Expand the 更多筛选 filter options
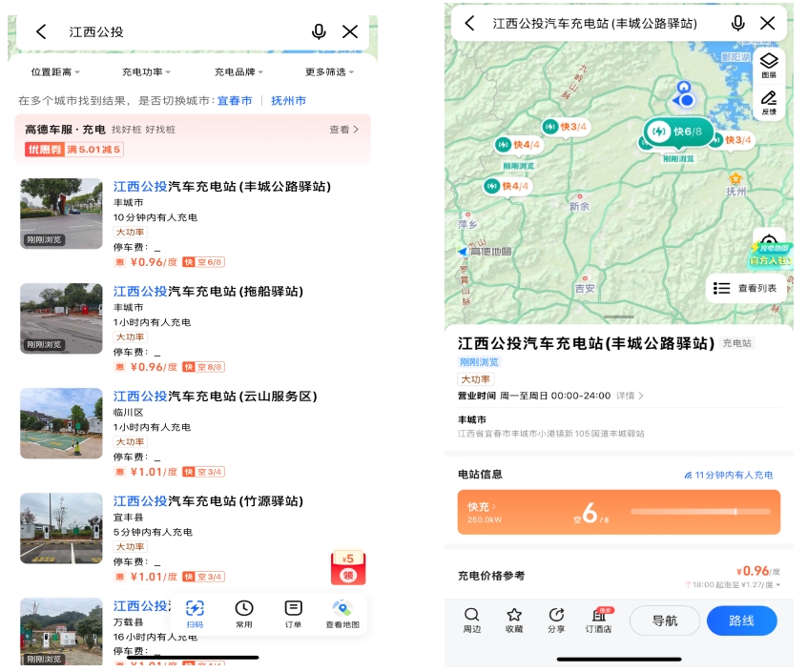The width and height of the screenshot is (807, 672). [329, 71]
